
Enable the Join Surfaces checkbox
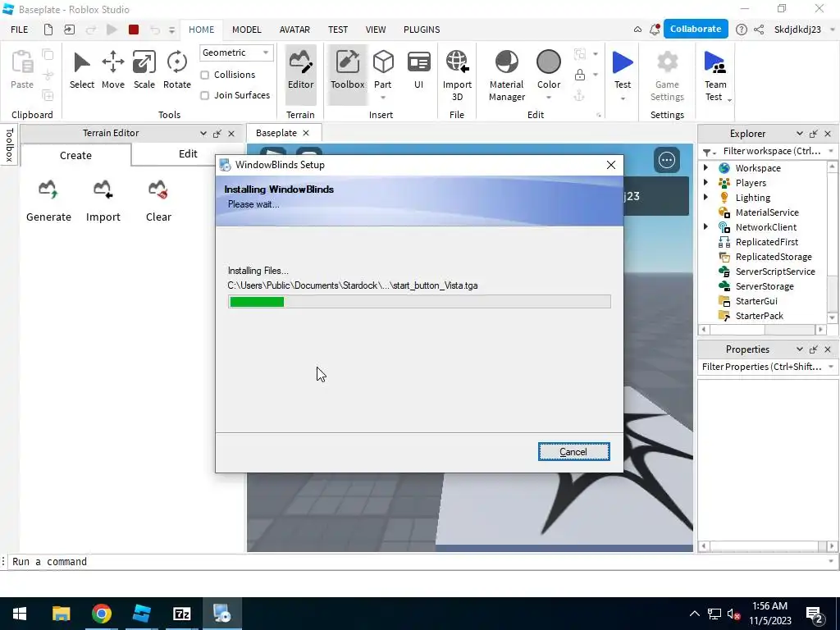[204, 95]
